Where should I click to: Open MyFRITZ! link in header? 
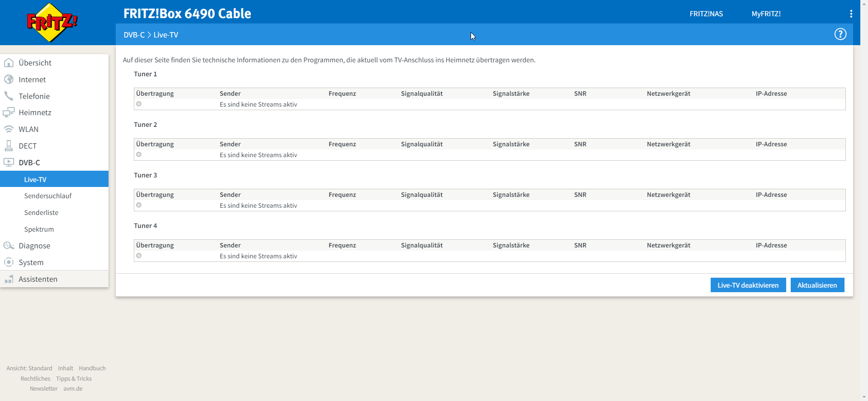pyautogui.click(x=766, y=14)
